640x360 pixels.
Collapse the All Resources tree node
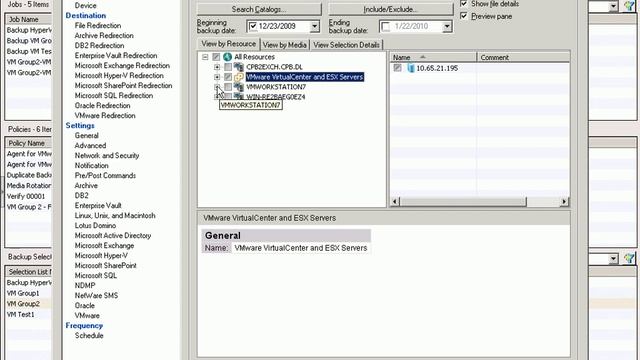pos(205,57)
